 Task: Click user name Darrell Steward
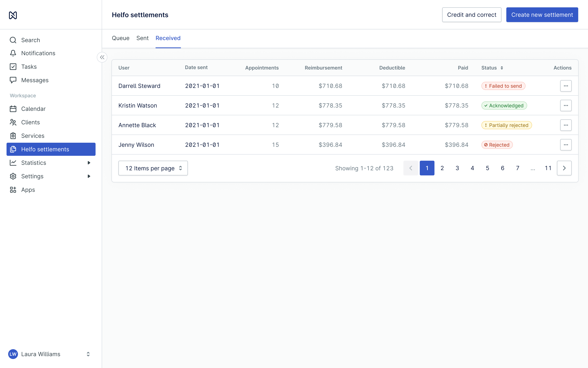(139, 86)
